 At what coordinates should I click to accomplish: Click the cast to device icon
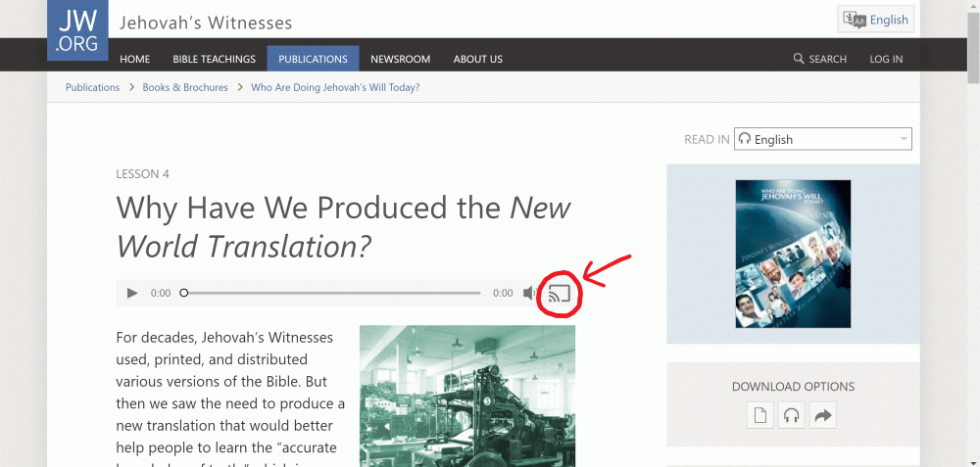pos(560,293)
